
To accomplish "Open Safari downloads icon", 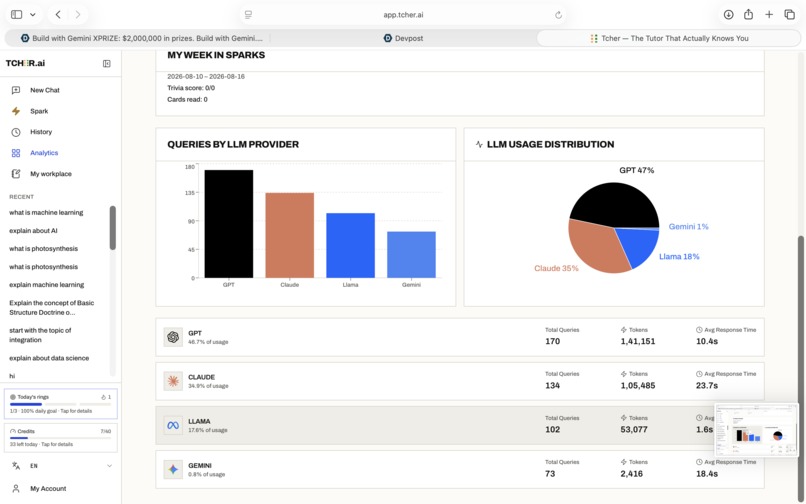I will (728, 14).
